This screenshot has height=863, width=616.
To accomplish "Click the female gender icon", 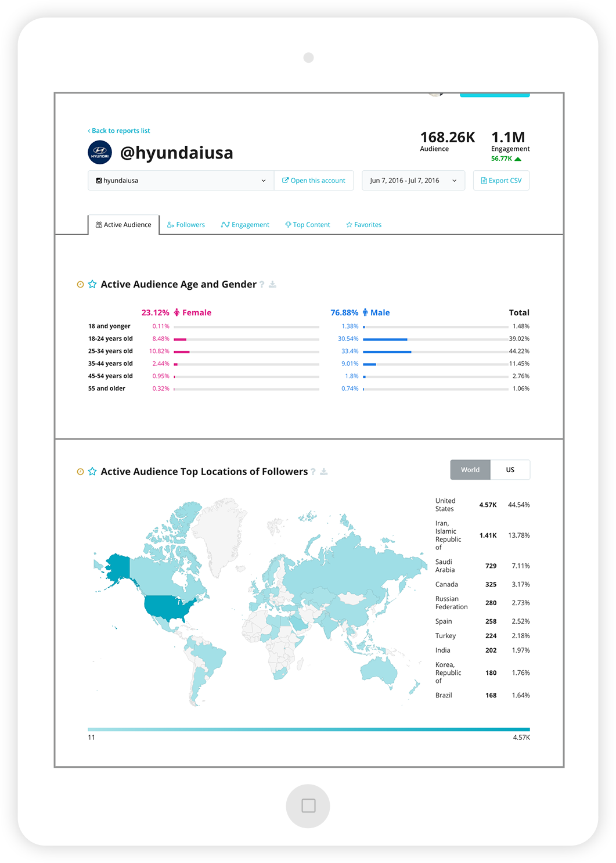I will tap(176, 312).
